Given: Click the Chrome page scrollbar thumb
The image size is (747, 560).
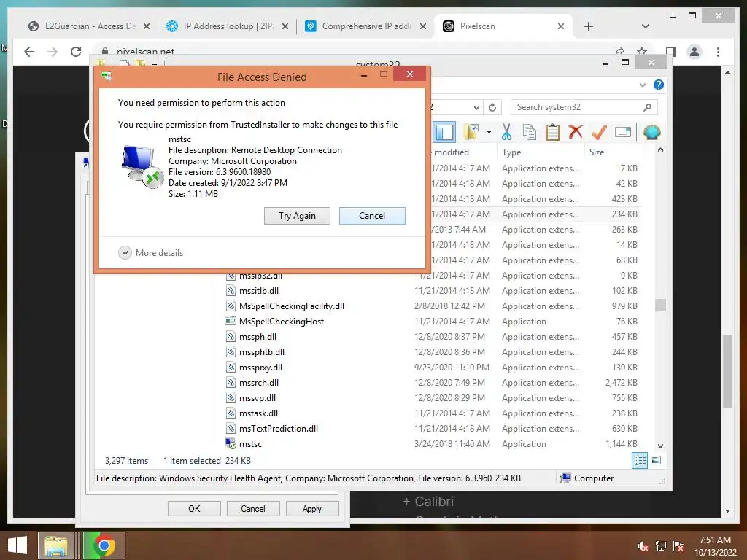Looking at the screenshot, I should tap(727, 371).
